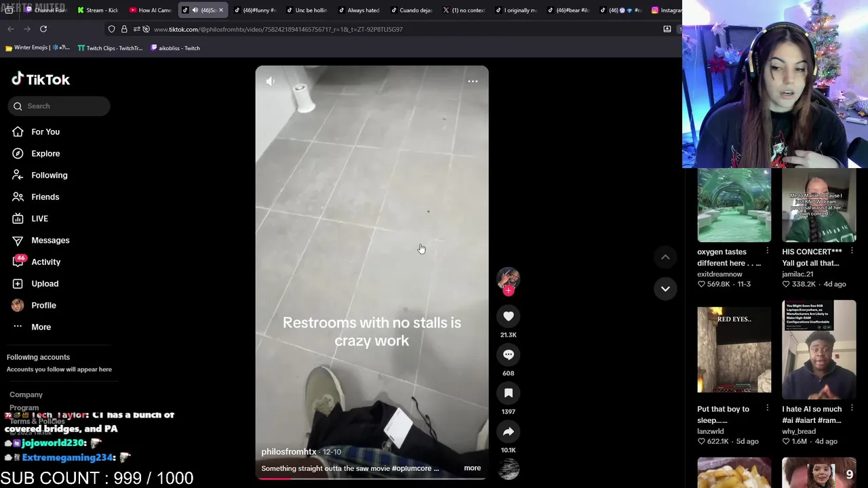The height and width of the screenshot is (488, 868).
Task: Click the downloads icon in browser toolbar
Action: 667,29
